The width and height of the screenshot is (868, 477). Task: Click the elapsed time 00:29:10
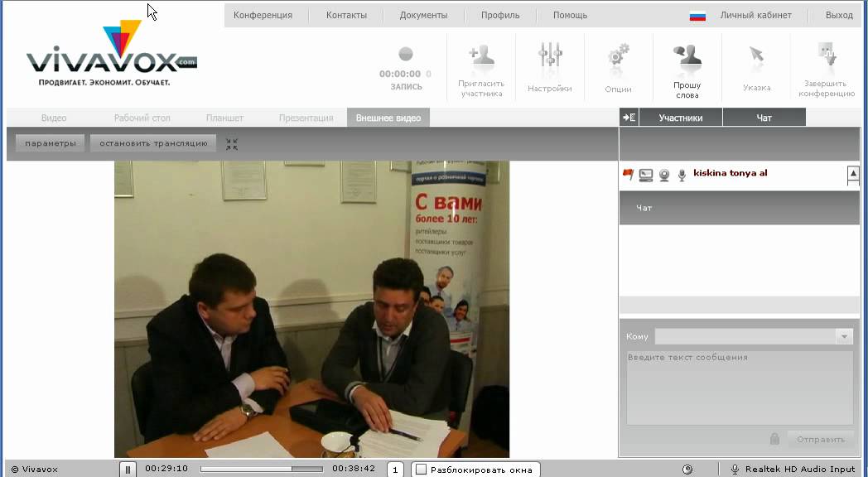coord(166,469)
